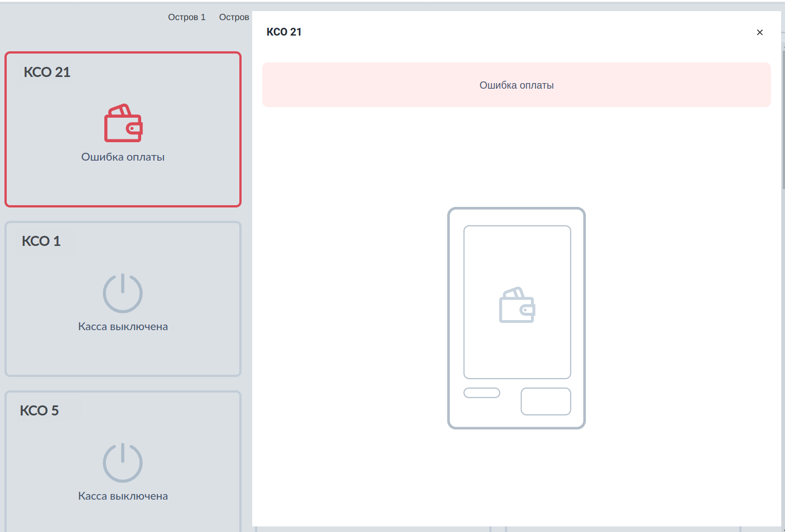The height and width of the screenshot is (532, 785).
Task: Close the КСО 21 details panel
Action: point(759,32)
